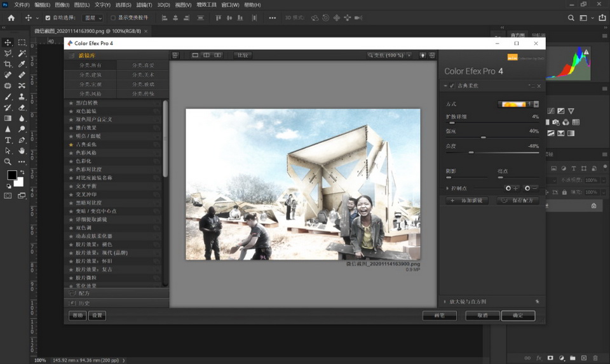Click the 保存配方 button
The image size is (610, 364).
click(x=518, y=201)
